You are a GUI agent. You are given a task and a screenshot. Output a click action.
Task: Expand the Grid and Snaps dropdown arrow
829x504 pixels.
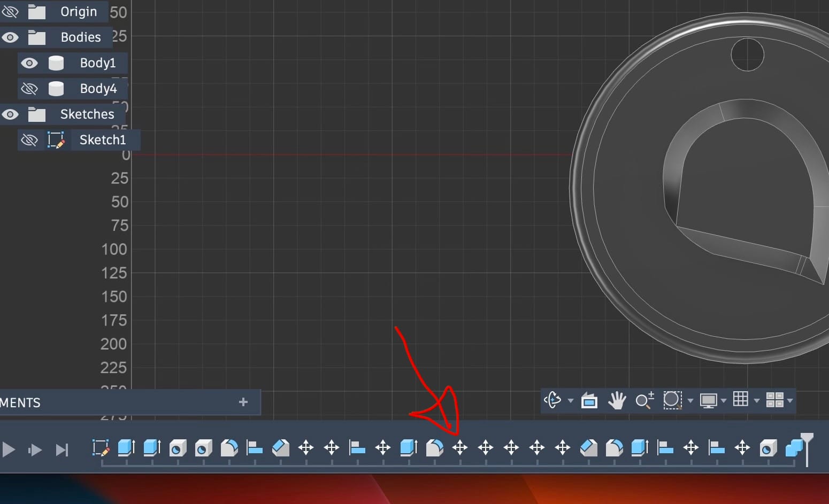tap(756, 400)
